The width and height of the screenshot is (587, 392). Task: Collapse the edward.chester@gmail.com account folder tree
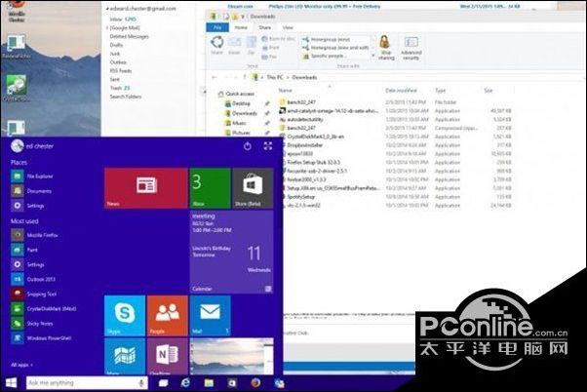pos(106,7)
